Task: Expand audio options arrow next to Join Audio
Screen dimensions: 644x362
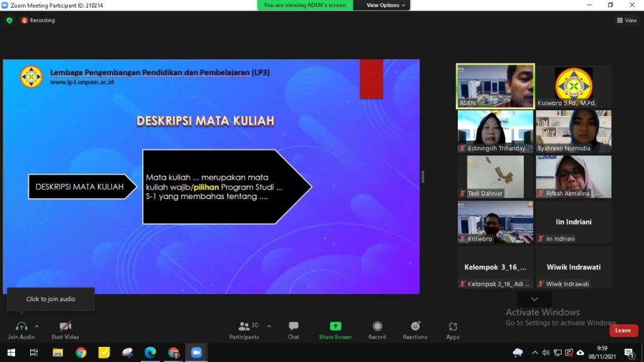Action: click(36, 327)
